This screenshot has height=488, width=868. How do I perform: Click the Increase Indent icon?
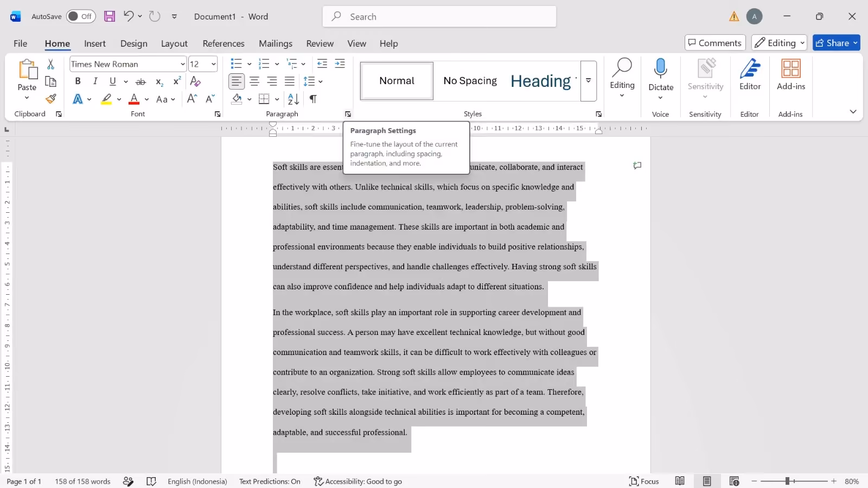(x=340, y=64)
